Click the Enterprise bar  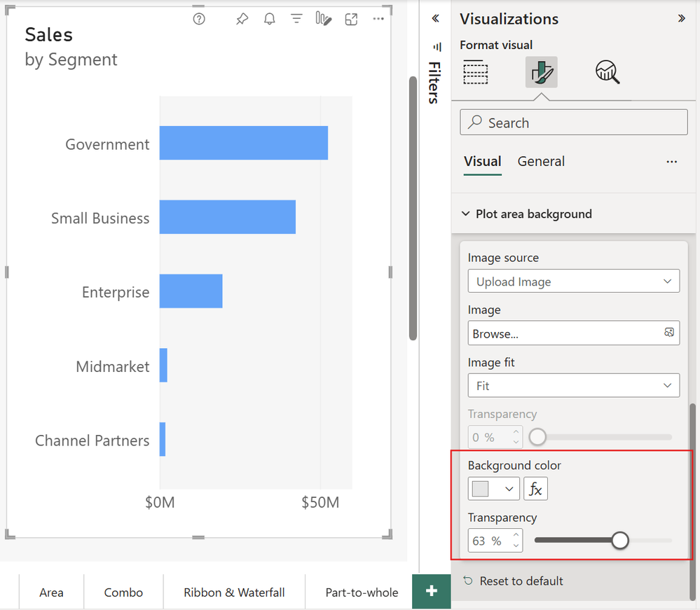coord(191,291)
